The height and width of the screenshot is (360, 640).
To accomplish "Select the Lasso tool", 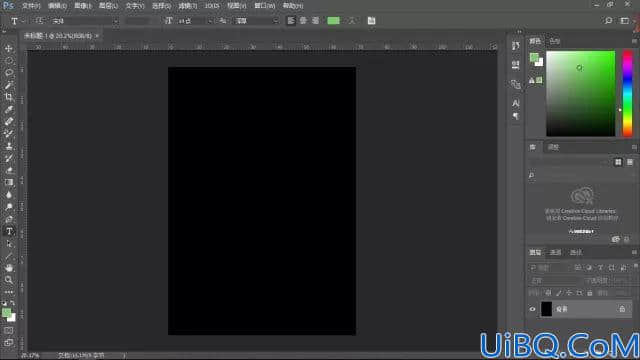I will point(9,73).
